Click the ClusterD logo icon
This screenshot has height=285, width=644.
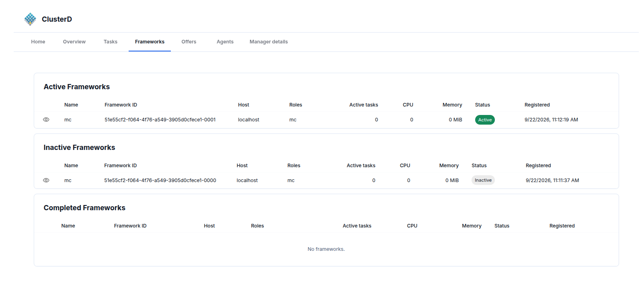(30, 19)
